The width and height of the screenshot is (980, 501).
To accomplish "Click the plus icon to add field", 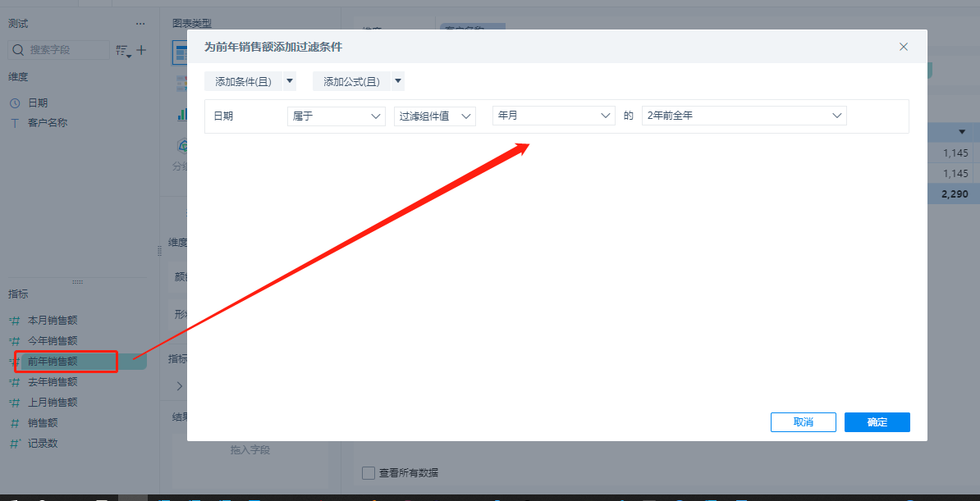I will pyautogui.click(x=141, y=50).
